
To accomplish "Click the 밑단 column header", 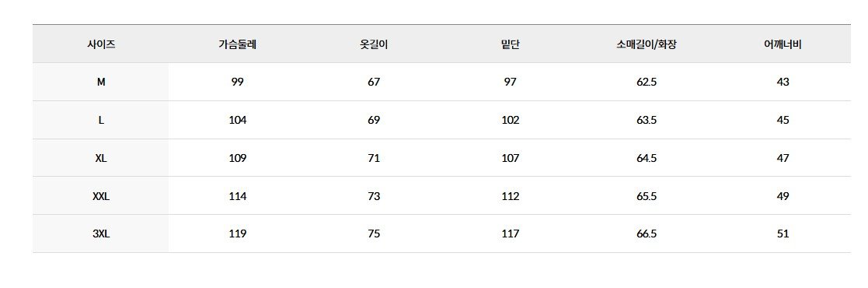I will pos(510,44).
